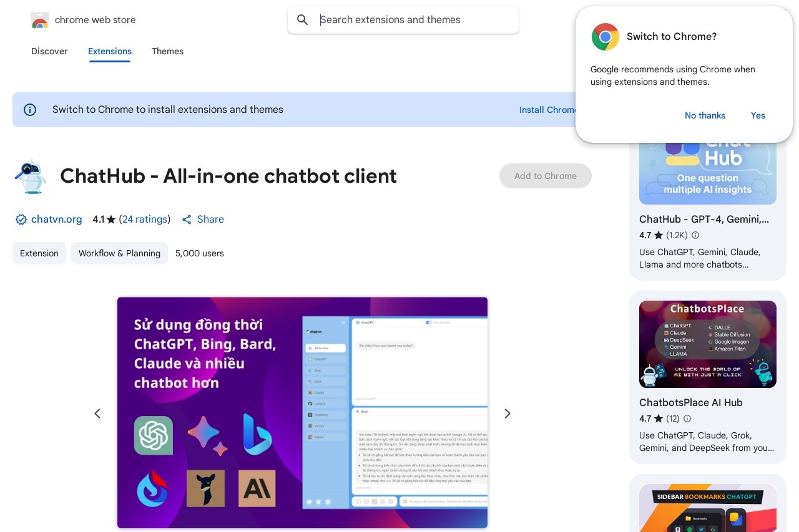The image size is (799, 532).
Task: Click the ChatHub robot extension icon
Action: point(31,176)
